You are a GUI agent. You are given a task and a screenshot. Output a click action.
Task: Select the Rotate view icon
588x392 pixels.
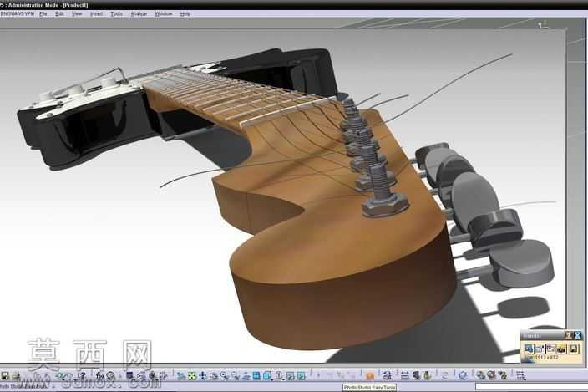pyautogui.click(x=213, y=375)
